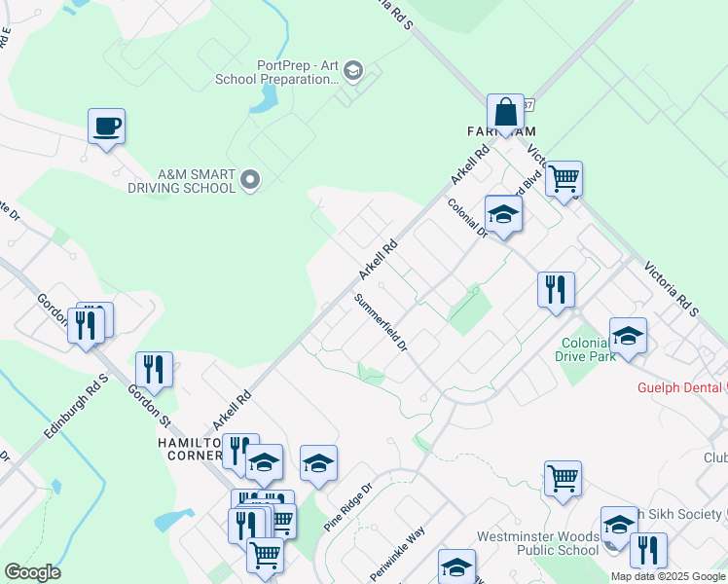Click the Periwinkle Way street label

point(397,554)
